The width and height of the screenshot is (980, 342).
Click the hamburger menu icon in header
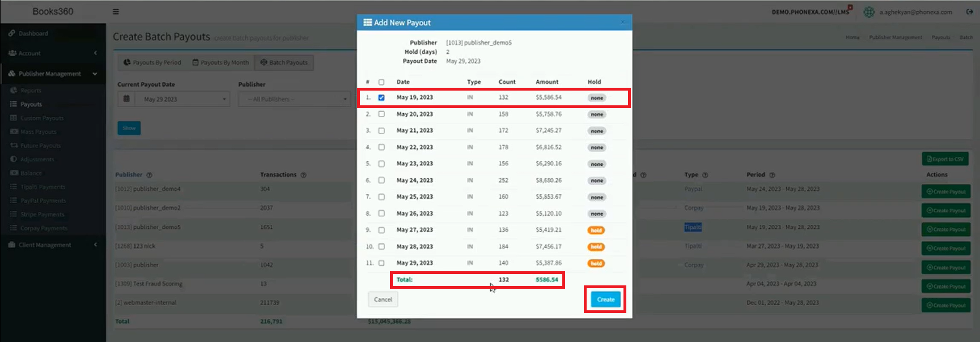pyautogui.click(x=116, y=11)
